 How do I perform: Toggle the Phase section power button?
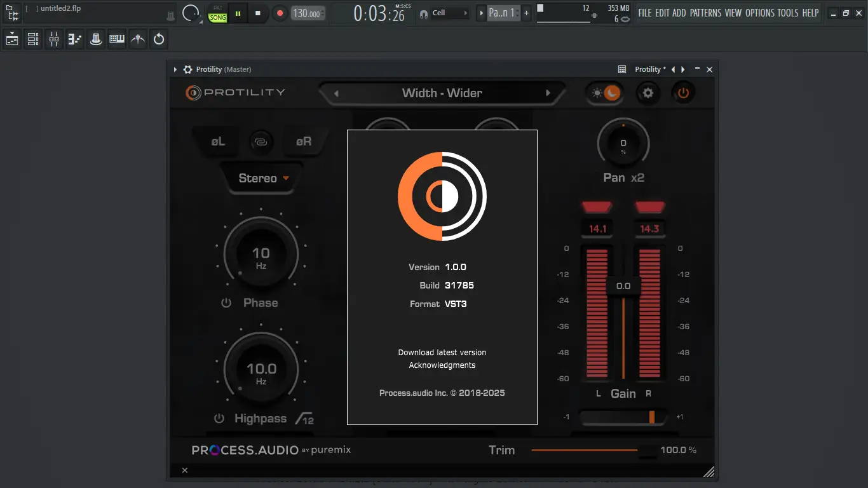[226, 303]
